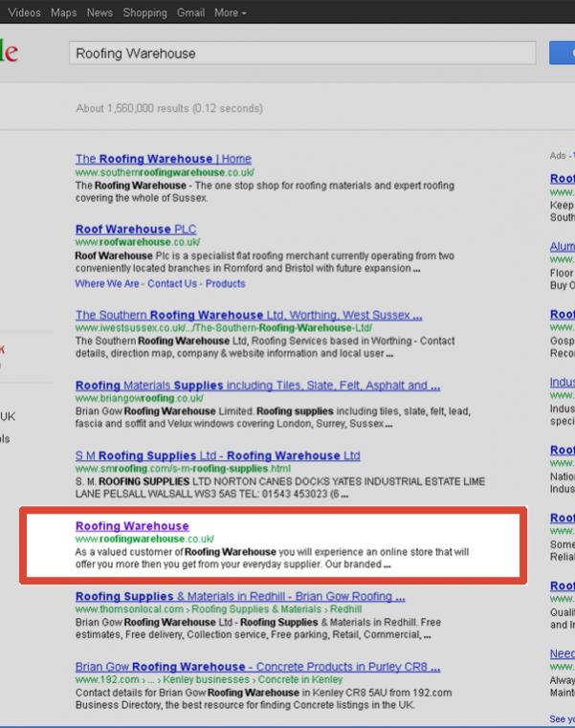Open 'The Southern Roofing Warehouse Ltd, Worthing' result

249,315
